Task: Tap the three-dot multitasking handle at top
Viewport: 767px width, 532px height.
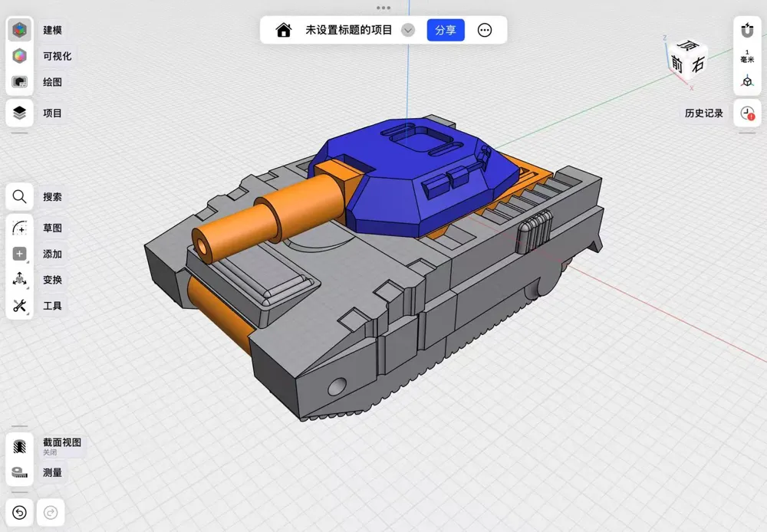Action: point(383,8)
